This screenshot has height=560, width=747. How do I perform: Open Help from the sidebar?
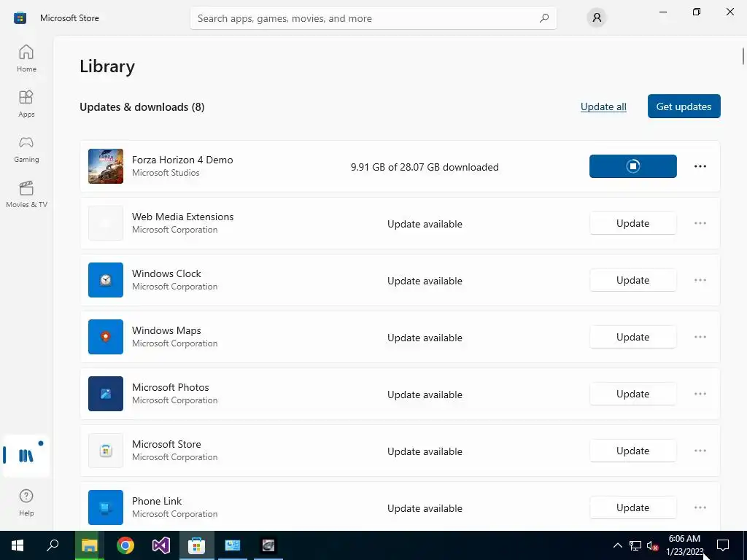[x=26, y=502]
